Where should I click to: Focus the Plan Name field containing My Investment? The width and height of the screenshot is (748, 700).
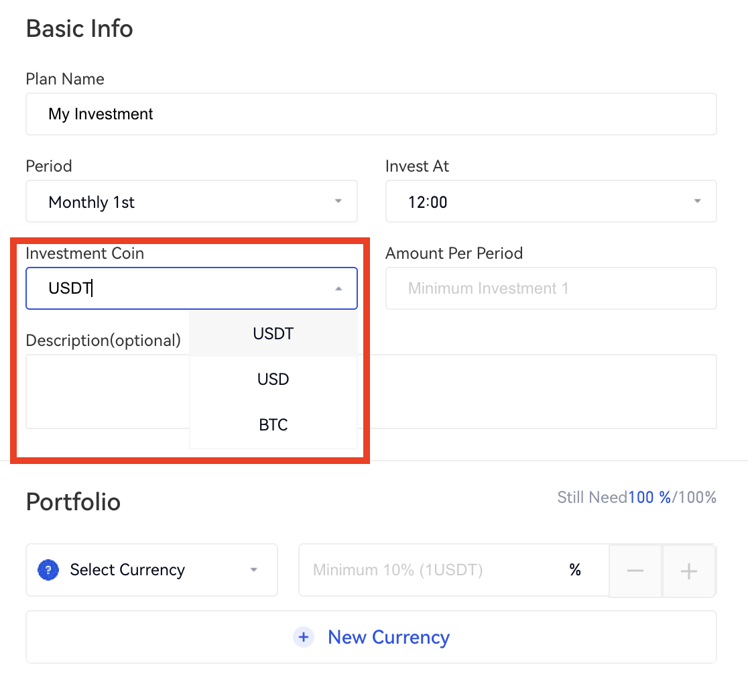coord(371,114)
